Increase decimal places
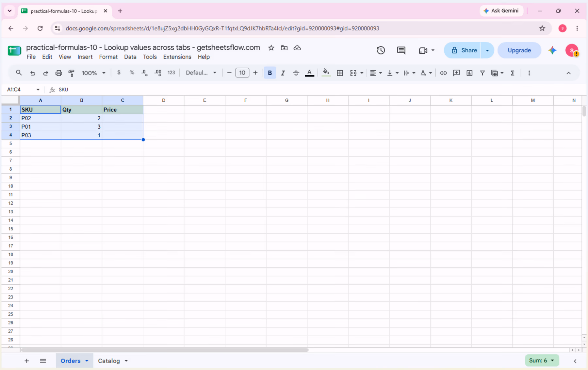This screenshot has height=370, width=588. pyautogui.click(x=158, y=73)
